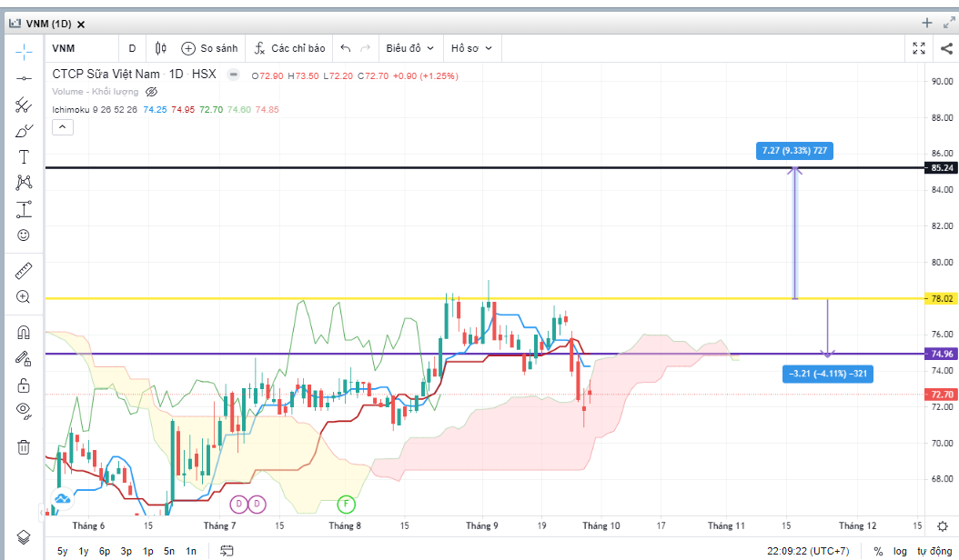Click the symbol legend minus button

pos(233,75)
